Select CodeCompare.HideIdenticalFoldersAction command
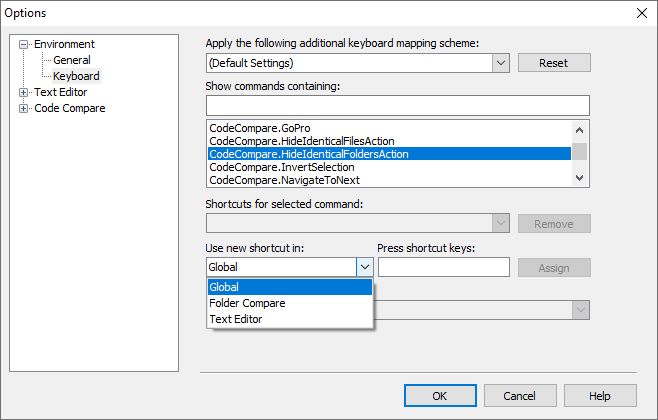Image resolution: width=658 pixels, height=420 pixels. pos(389,154)
